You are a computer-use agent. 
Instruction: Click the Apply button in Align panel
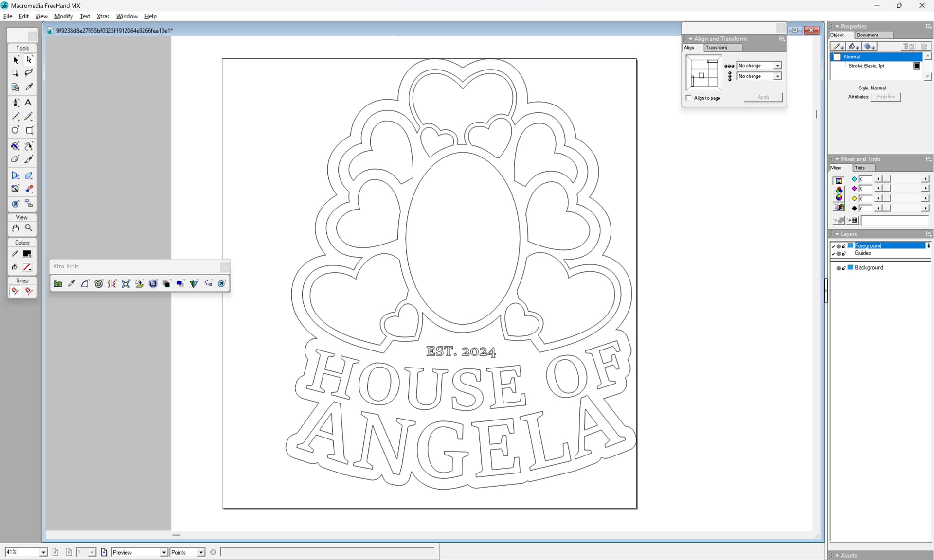(x=763, y=97)
